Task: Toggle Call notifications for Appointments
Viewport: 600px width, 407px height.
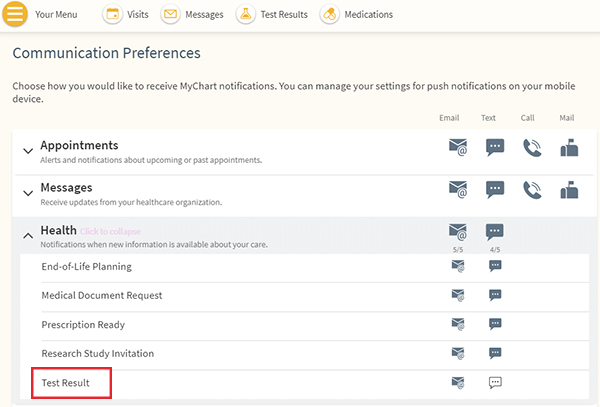Action: [532, 148]
